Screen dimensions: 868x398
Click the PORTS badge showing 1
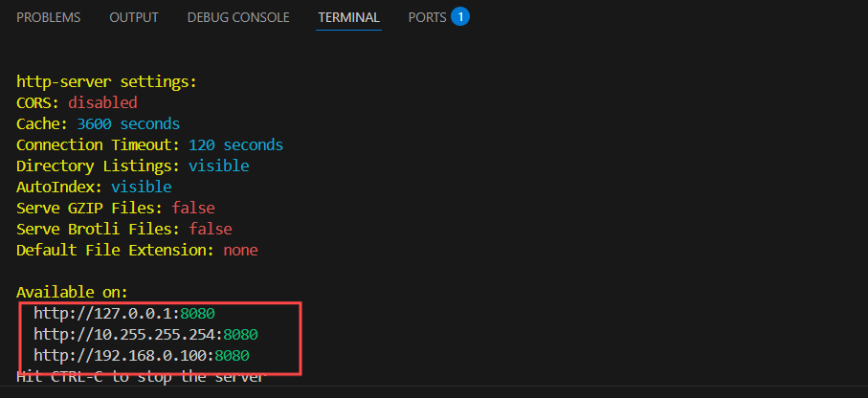(x=460, y=17)
